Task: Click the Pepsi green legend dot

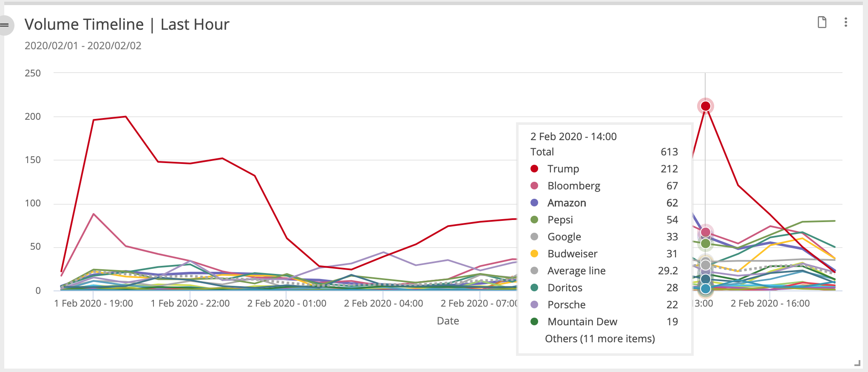Action: (534, 220)
